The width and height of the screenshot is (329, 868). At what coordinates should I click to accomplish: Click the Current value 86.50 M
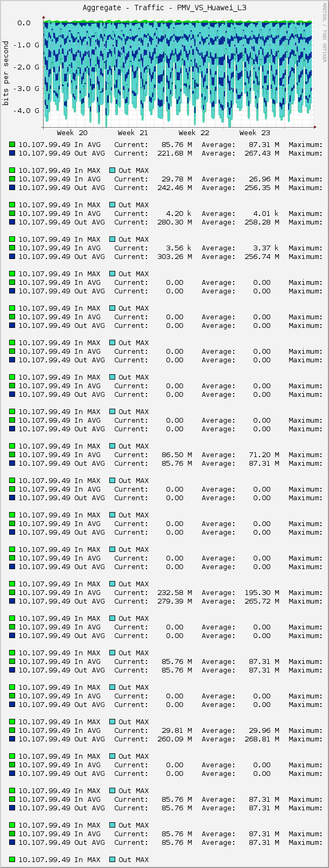(177, 455)
